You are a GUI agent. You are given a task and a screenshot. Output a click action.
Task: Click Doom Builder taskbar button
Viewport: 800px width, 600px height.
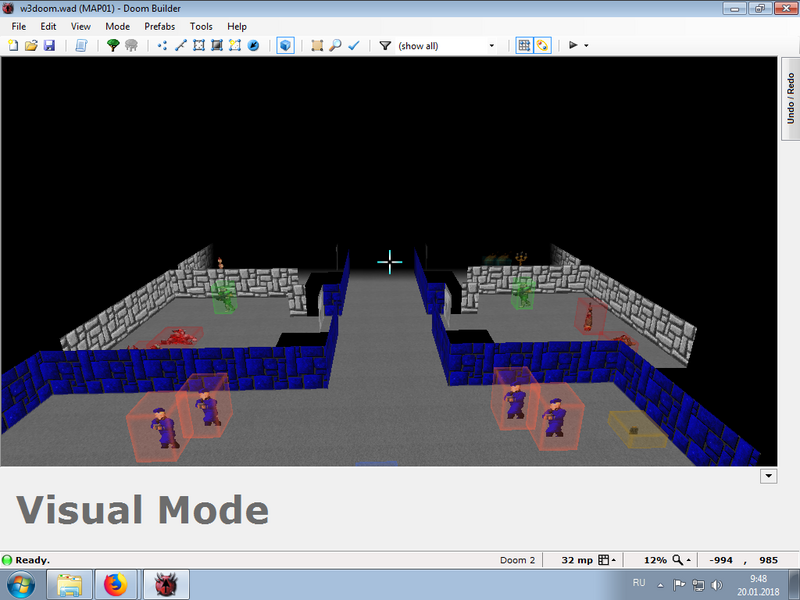point(165,585)
